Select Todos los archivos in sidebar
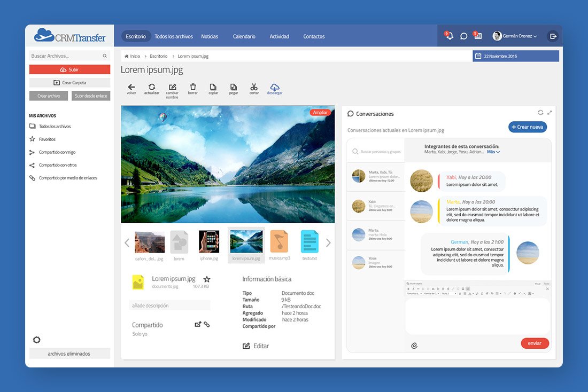This screenshot has width=588, height=392. click(50, 126)
